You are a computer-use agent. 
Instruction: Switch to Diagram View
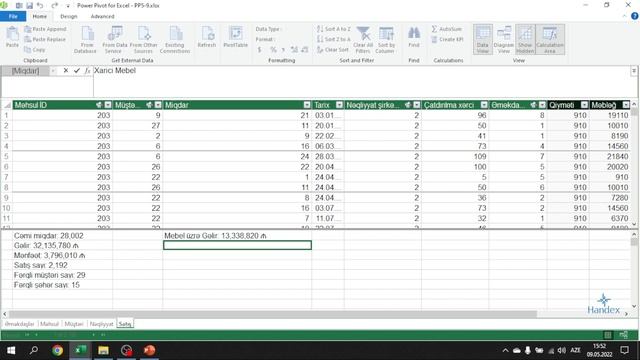pyautogui.click(x=504, y=40)
